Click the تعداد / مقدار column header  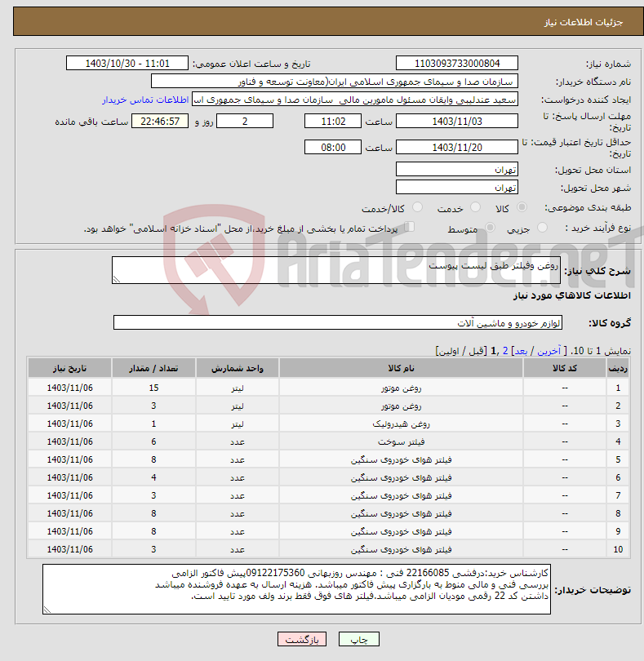tap(153, 368)
